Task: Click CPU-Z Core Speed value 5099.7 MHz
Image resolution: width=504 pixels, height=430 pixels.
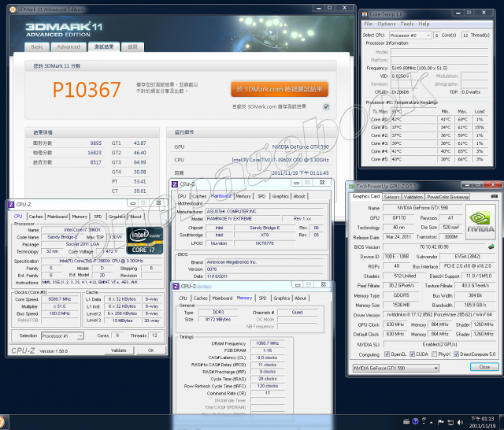Action: tap(60, 299)
